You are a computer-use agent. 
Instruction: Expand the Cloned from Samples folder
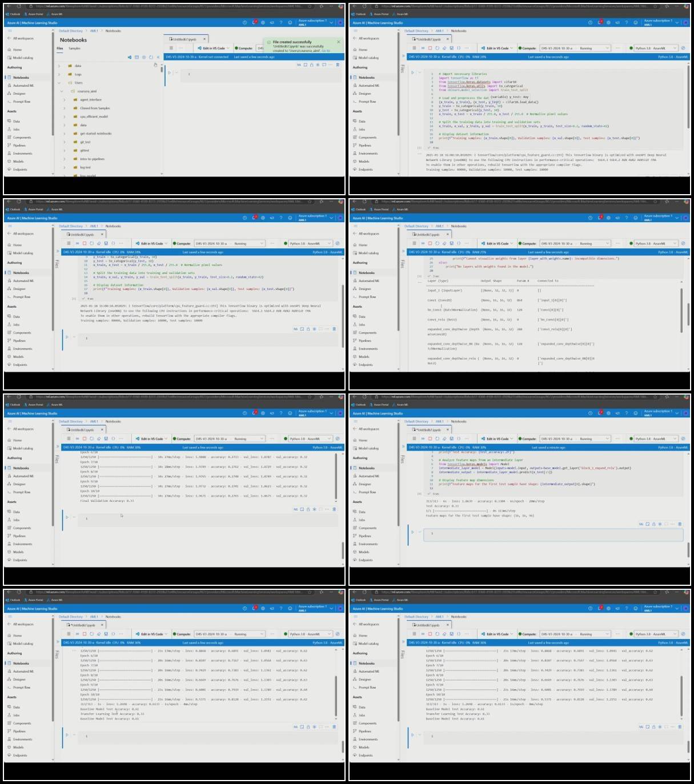coord(65,108)
